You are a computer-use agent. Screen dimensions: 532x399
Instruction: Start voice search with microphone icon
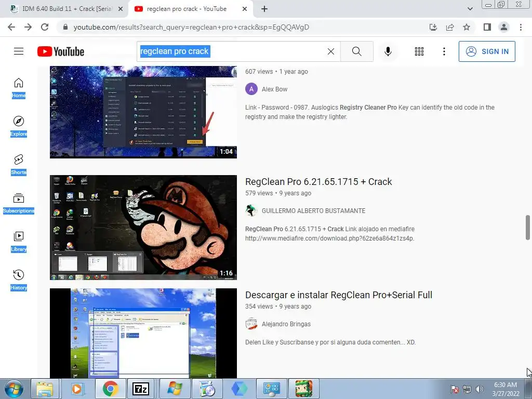tap(388, 51)
